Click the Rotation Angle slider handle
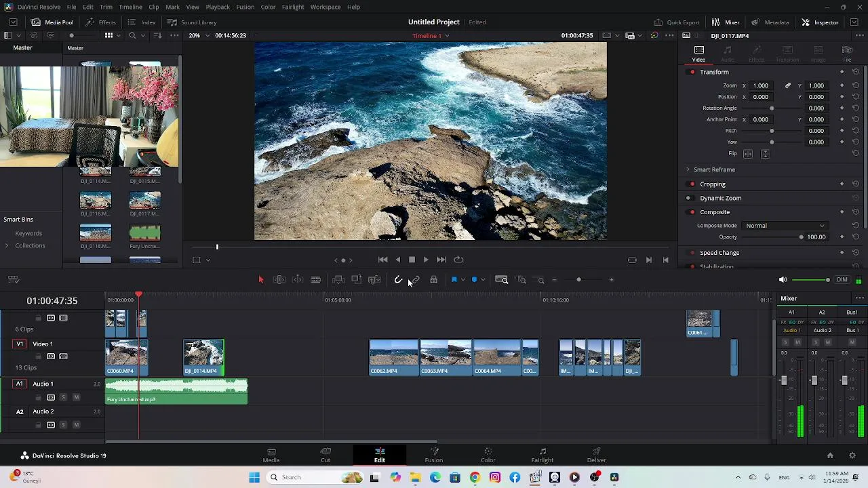Screen dimensions: 868x488 (772, 108)
